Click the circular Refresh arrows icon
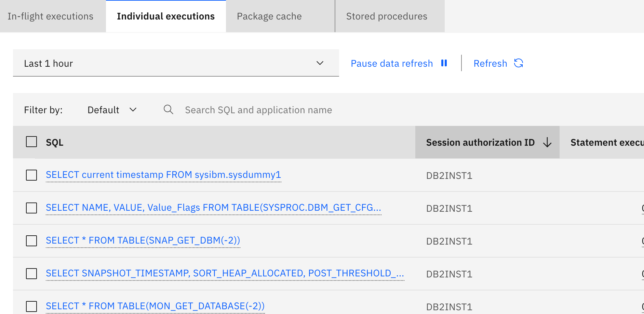 518,63
